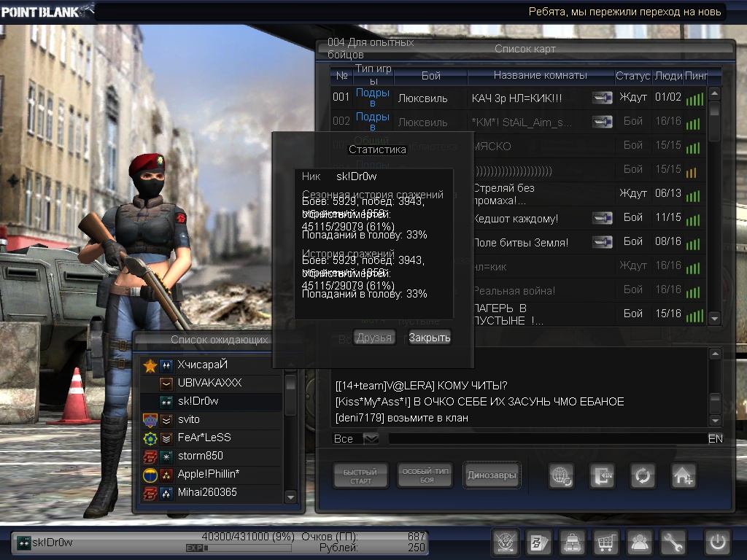Open settings with the wrench icon
This screenshot has height=560, width=747.
673,542
